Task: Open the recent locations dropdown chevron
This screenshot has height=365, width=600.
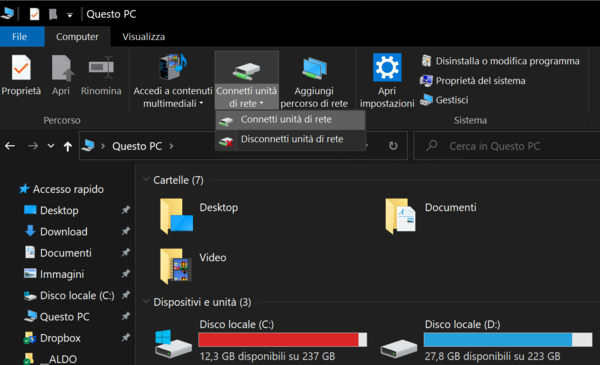Action: pyautogui.click(x=51, y=146)
